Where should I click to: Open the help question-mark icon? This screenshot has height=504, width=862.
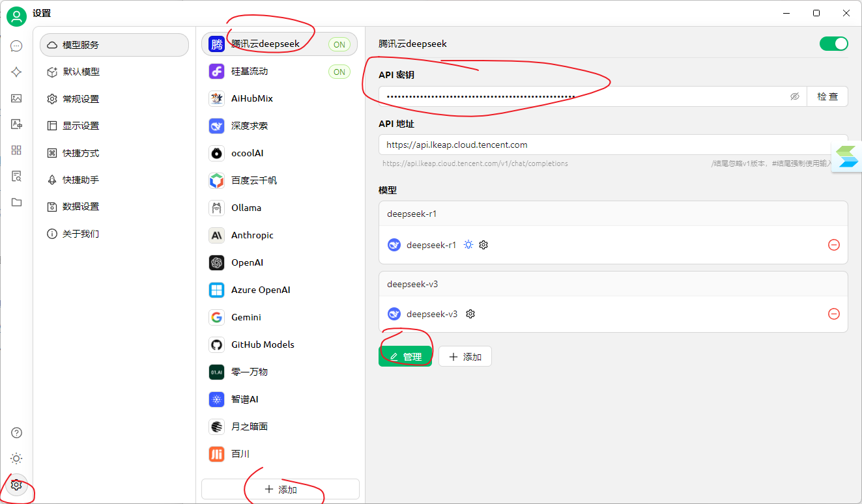(x=17, y=433)
